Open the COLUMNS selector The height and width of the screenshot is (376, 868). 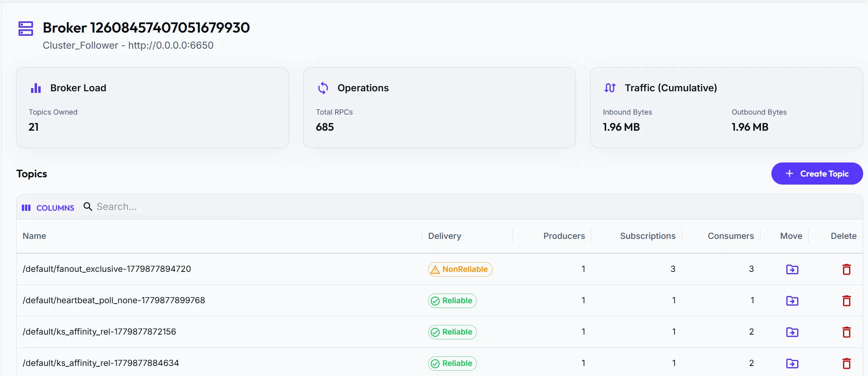click(x=48, y=208)
